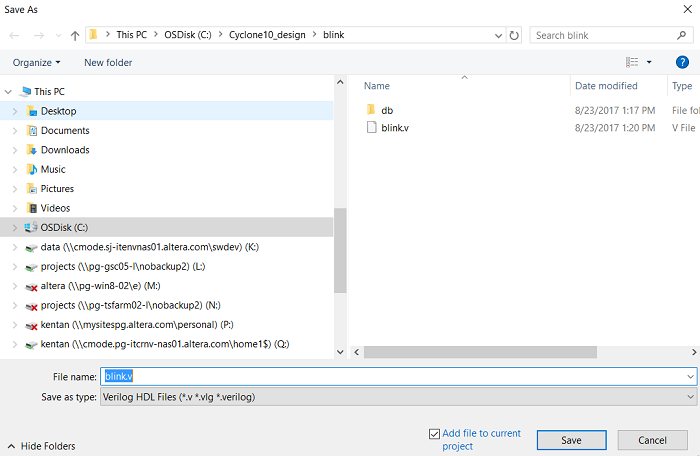This screenshot has height=456, width=700.
Task: Click date 8/23/2017 1:20 PM cell
Action: pyautogui.click(x=615, y=128)
